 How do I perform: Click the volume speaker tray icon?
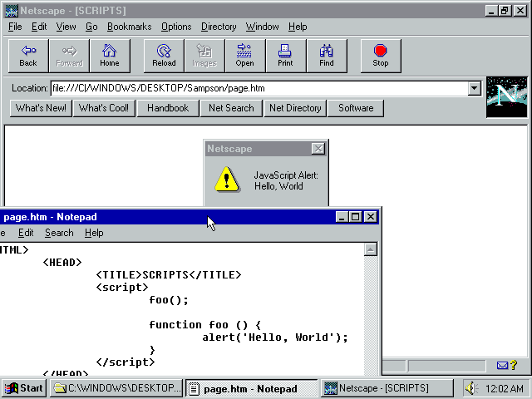point(471,388)
